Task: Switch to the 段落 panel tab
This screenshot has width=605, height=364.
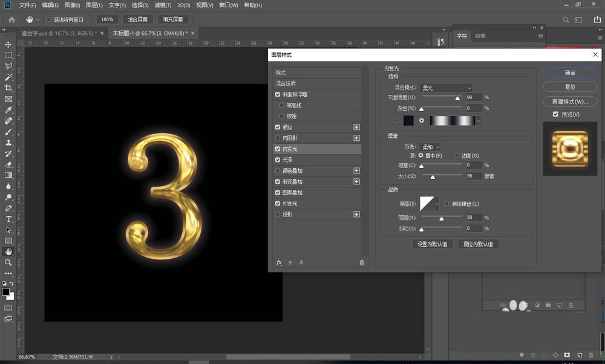Action: point(480,36)
